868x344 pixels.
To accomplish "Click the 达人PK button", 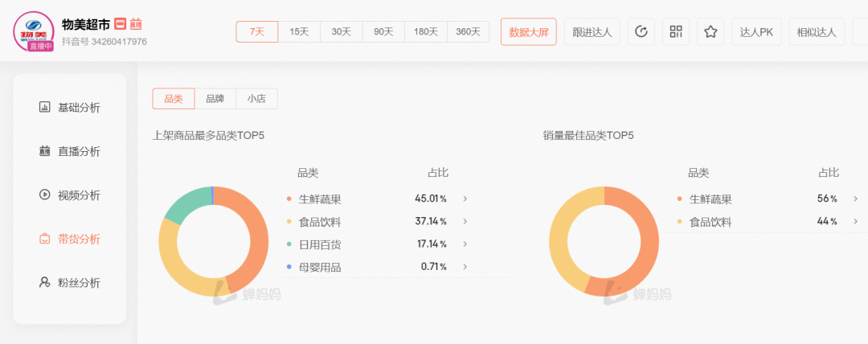I will pos(756,32).
